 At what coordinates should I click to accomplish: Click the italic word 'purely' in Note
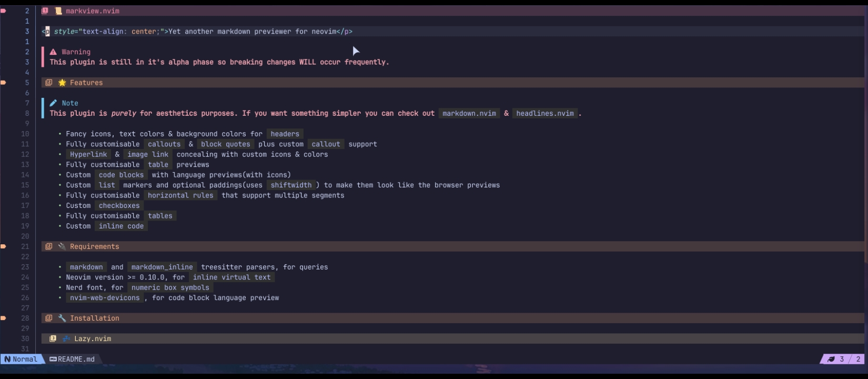[124, 113]
